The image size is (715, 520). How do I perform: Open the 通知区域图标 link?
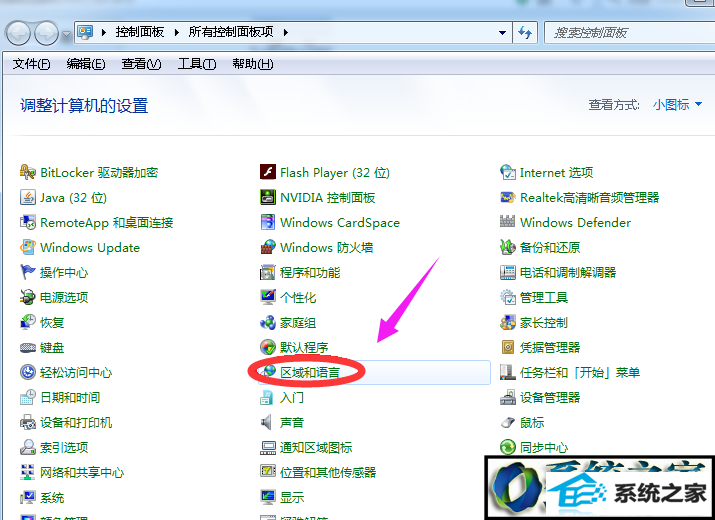[x=316, y=447]
